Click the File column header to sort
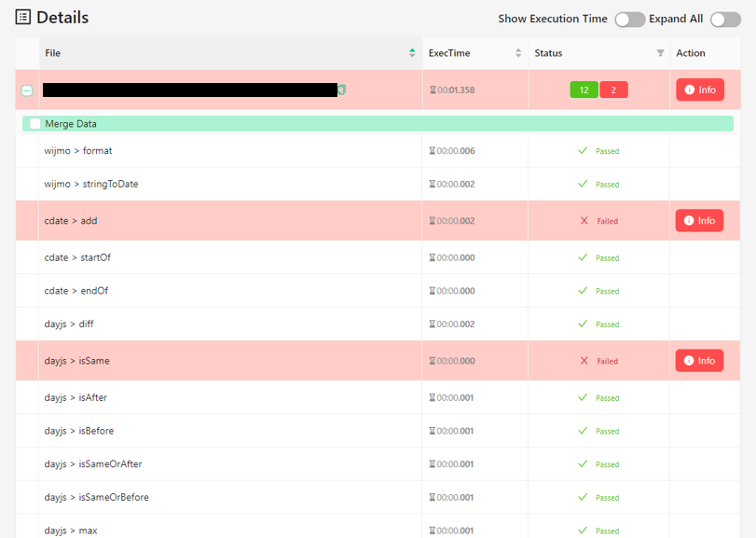Image resolution: width=756 pixels, height=538 pixels. pos(52,53)
